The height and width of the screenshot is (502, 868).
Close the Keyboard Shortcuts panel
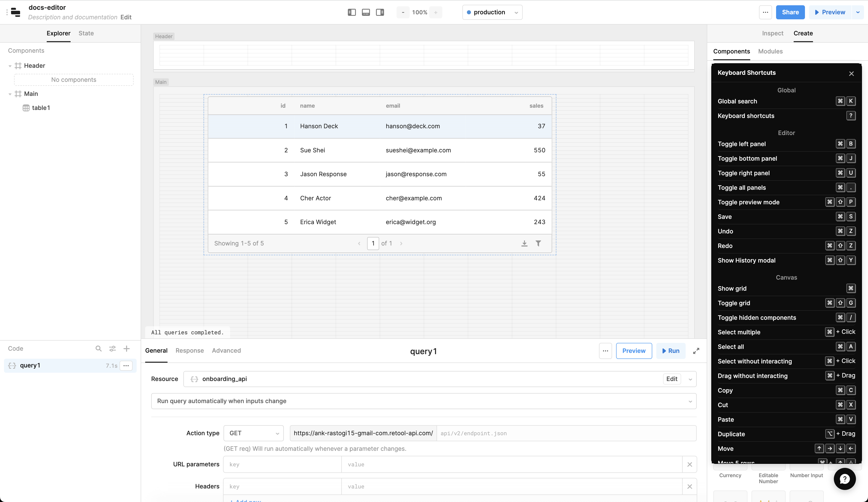pos(851,74)
